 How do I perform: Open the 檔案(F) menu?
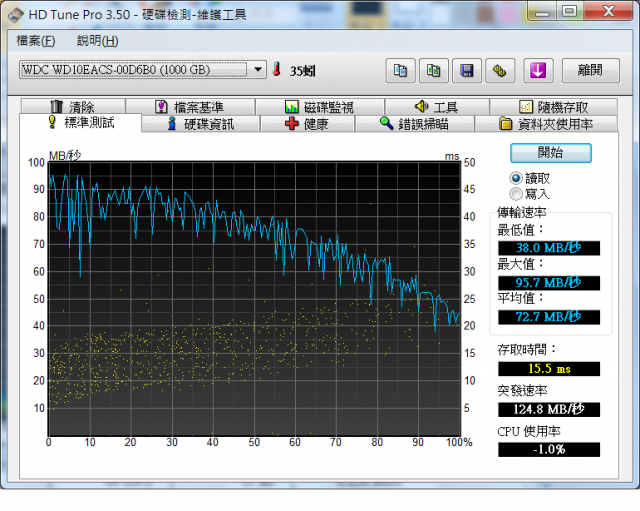36,41
